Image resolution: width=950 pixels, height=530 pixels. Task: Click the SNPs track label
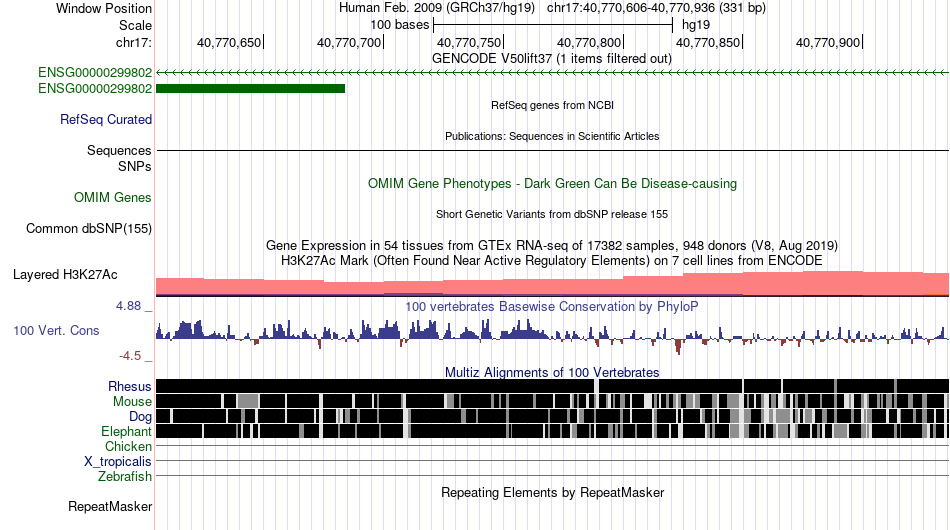click(135, 166)
